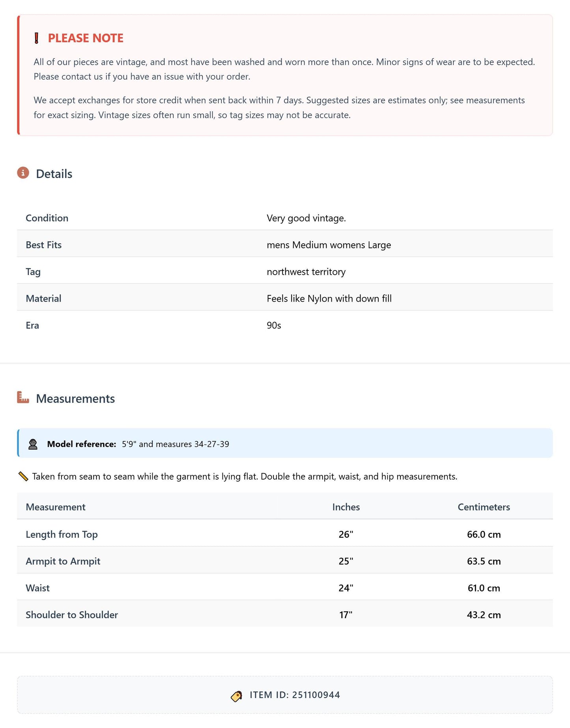The width and height of the screenshot is (570, 728).
Task: Click the Inches column header
Action: [346, 507]
